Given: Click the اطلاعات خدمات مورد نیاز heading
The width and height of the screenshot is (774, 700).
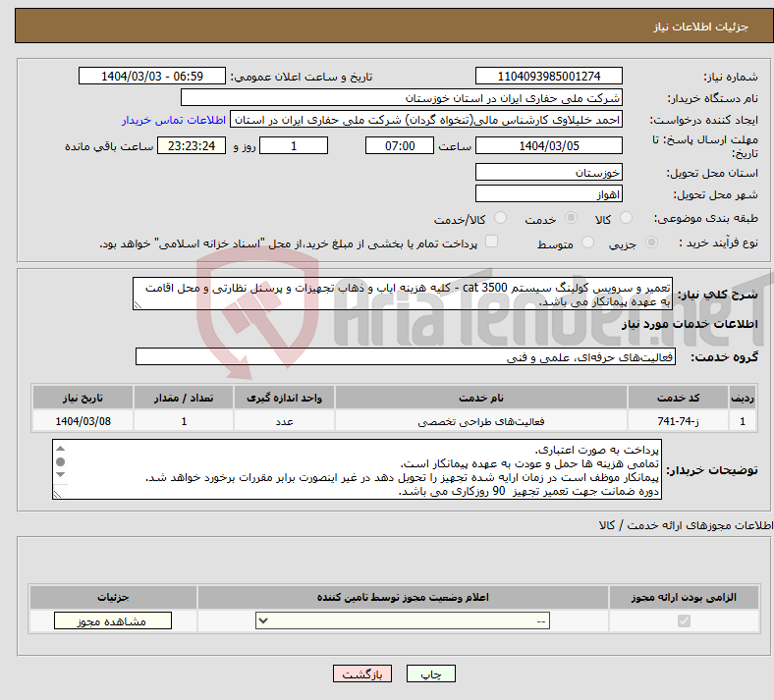Looking at the screenshot, I should [x=690, y=324].
